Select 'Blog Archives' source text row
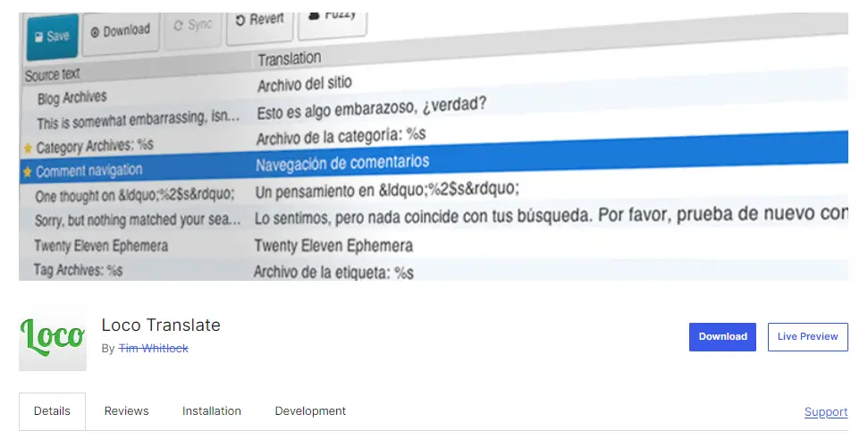Viewport: 868px width, 448px height. pyautogui.click(x=72, y=98)
